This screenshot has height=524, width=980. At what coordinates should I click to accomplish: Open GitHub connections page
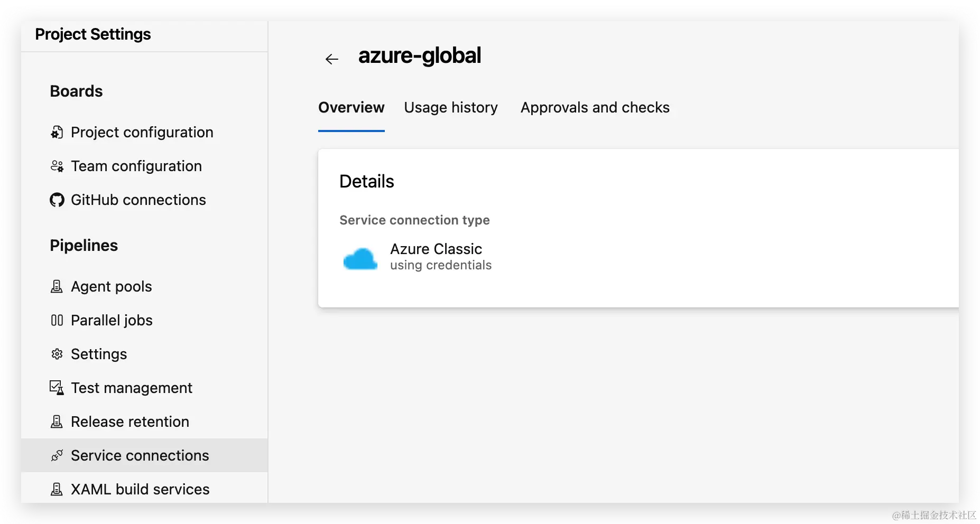138,200
